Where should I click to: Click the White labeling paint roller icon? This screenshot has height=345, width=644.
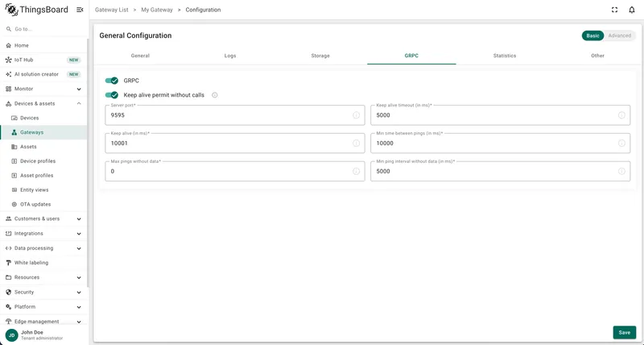coord(9,263)
